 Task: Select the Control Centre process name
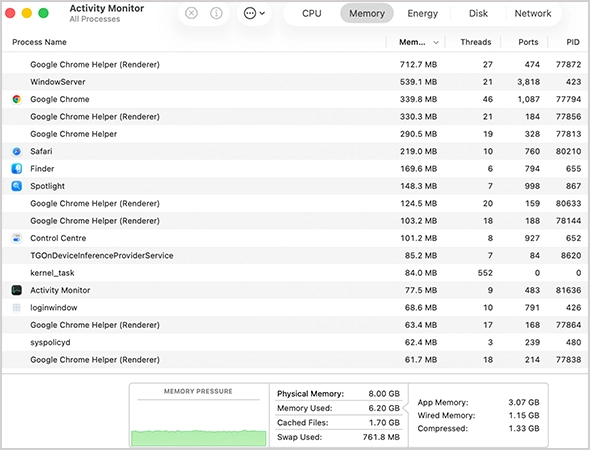click(58, 238)
